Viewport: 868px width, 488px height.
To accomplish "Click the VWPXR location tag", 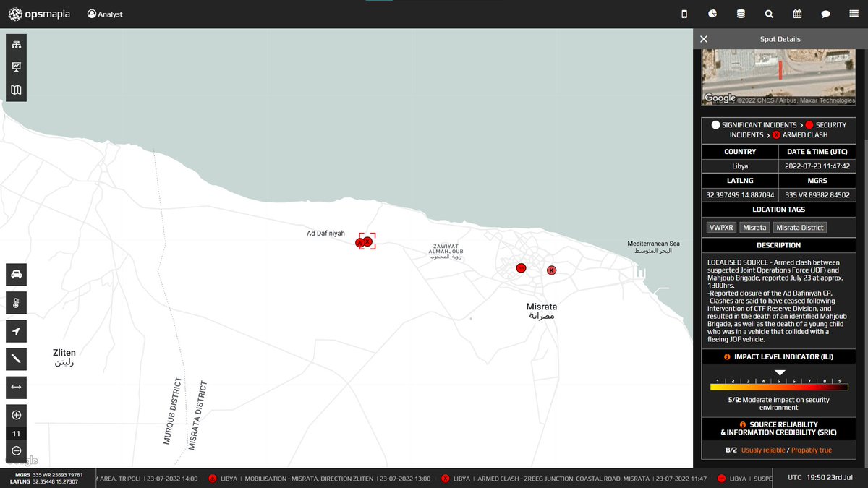I will point(721,227).
